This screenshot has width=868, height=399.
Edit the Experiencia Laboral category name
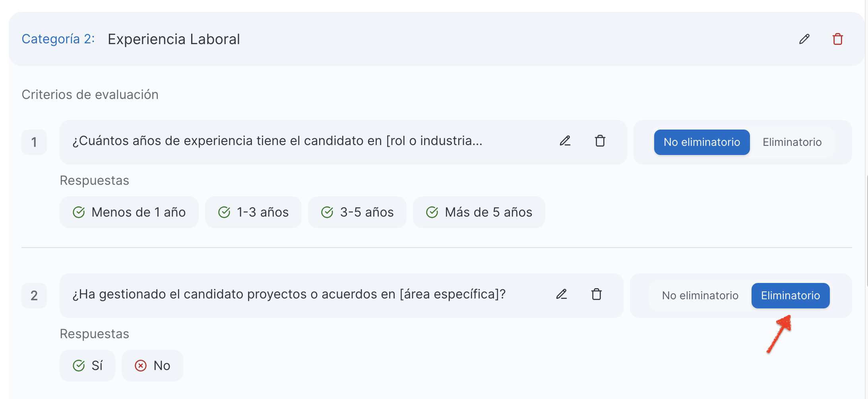pos(804,39)
